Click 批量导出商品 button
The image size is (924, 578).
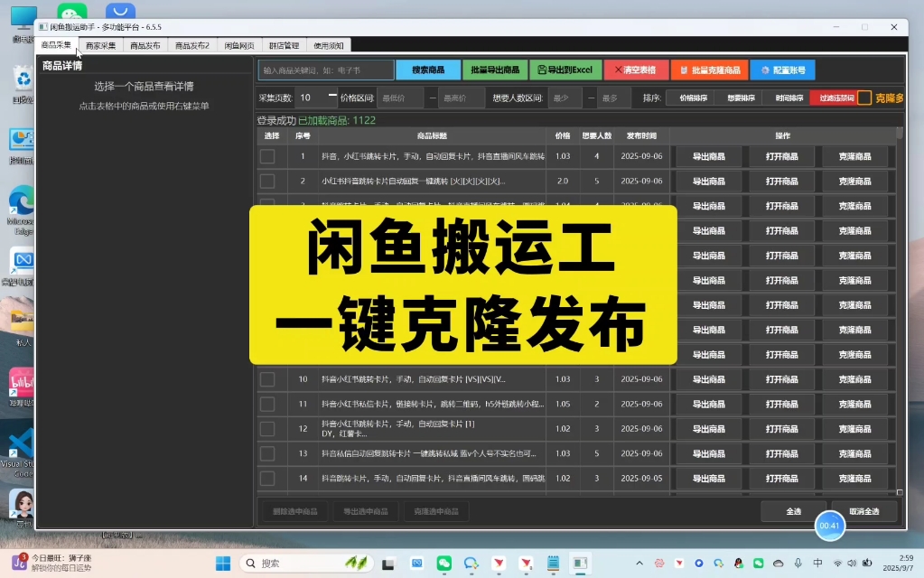[495, 70]
